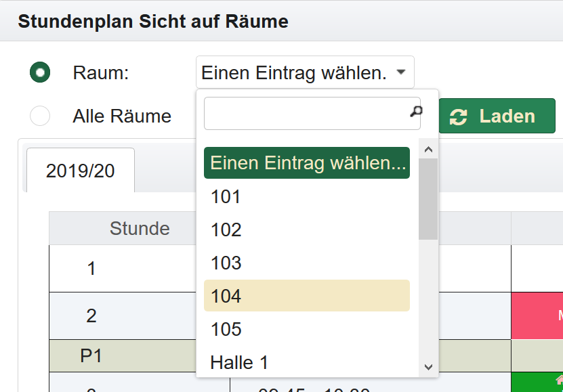This screenshot has height=392, width=563.
Task: Click the refresh icon on Laden button
Action: click(459, 116)
